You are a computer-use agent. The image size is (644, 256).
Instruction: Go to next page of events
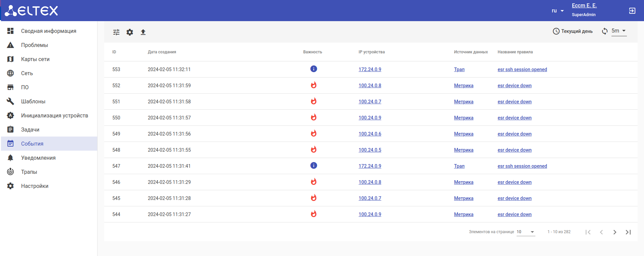tap(614, 232)
